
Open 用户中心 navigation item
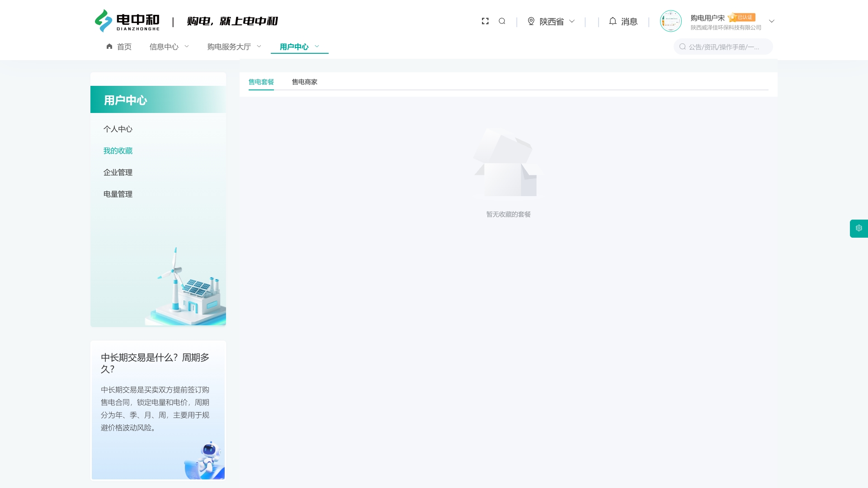(x=294, y=47)
